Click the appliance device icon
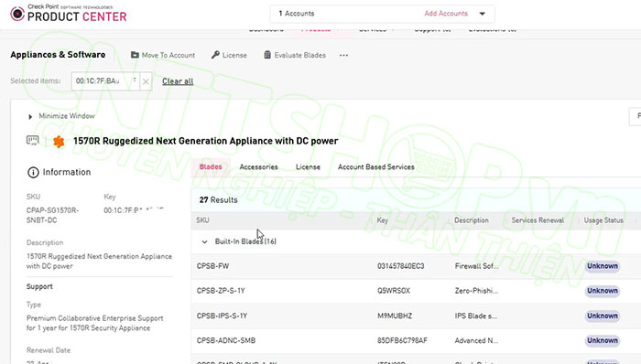Image resolution: width=641 pixels, height=364 pixels. pyautogui.click(x=32, y=141)
